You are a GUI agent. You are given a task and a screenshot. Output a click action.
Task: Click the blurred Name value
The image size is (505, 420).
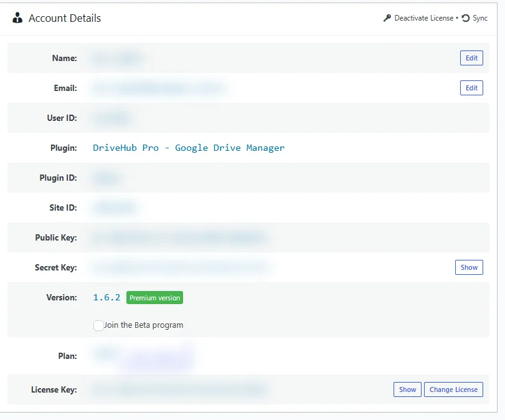(117, 58)
